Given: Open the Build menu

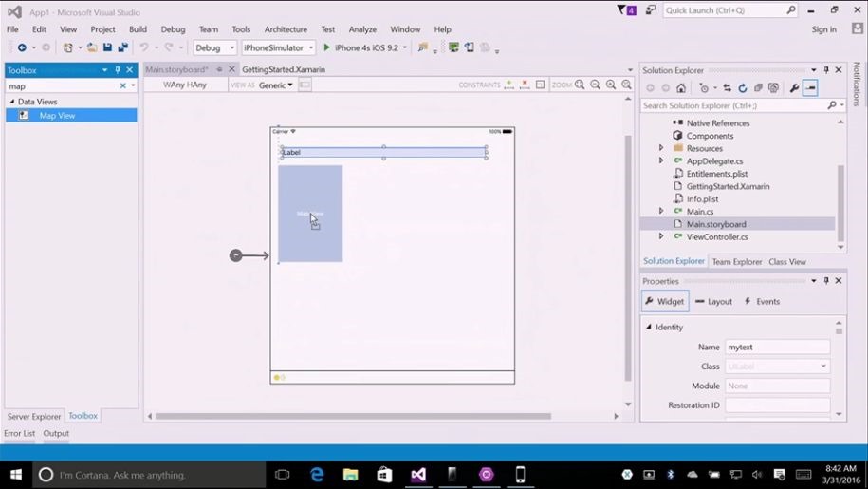Looking at the screenshot, I should (x=138, y=29).
